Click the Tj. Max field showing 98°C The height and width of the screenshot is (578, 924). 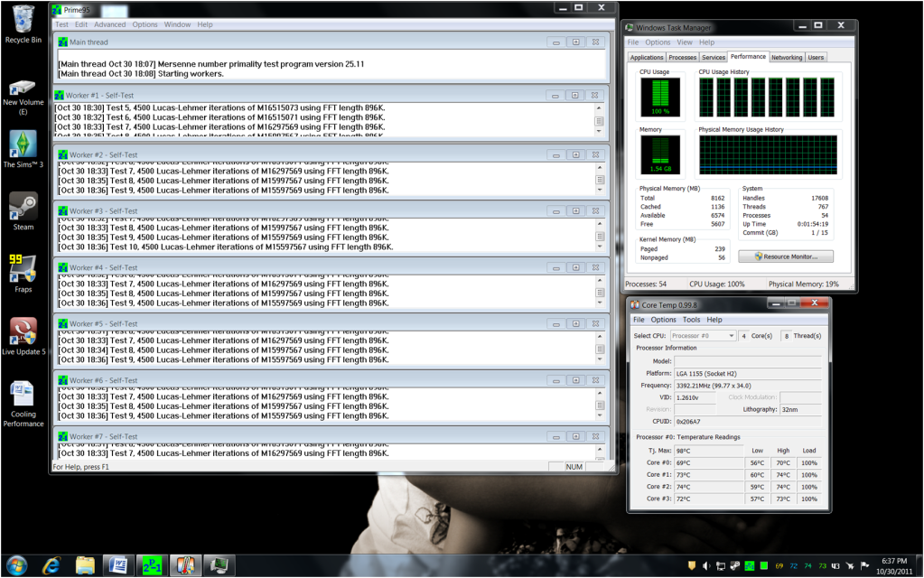[709, 451]
